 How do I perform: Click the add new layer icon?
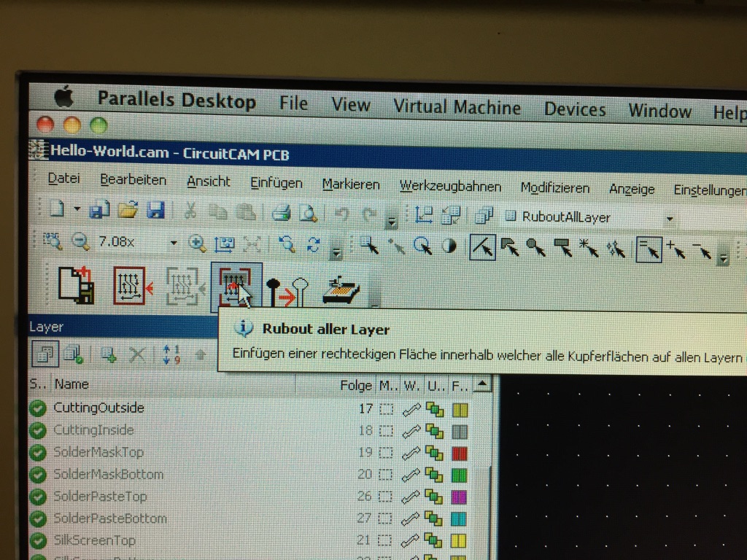[109, 354]
